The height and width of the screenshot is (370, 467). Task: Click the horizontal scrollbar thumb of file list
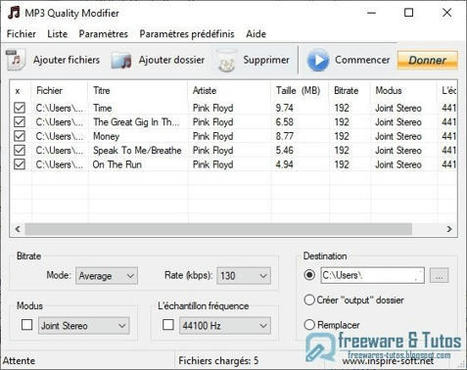(218, 229)
